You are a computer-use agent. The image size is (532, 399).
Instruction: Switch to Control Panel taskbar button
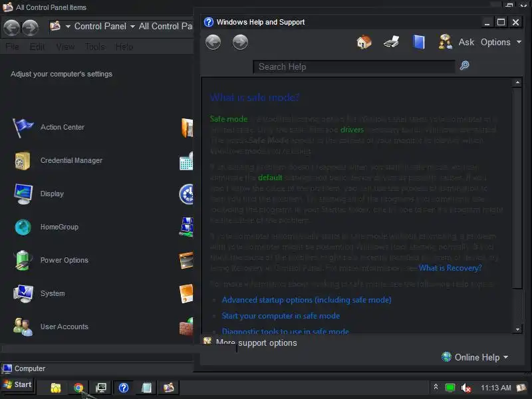(169, 388)
